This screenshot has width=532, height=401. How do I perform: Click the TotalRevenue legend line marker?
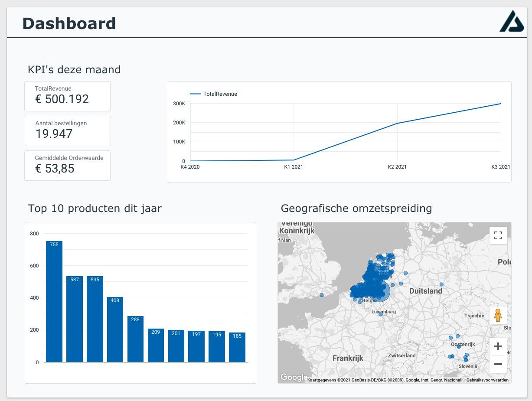[x=196, y=94]
